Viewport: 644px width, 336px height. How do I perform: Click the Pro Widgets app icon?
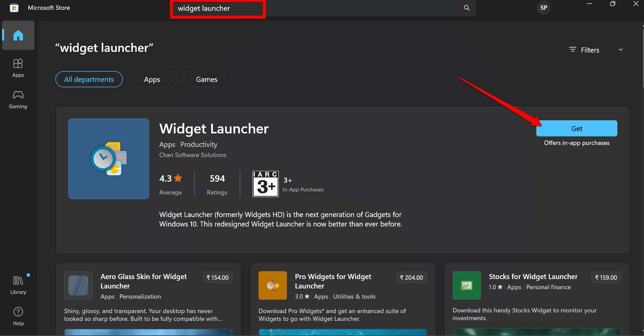[x=273, y=285]
